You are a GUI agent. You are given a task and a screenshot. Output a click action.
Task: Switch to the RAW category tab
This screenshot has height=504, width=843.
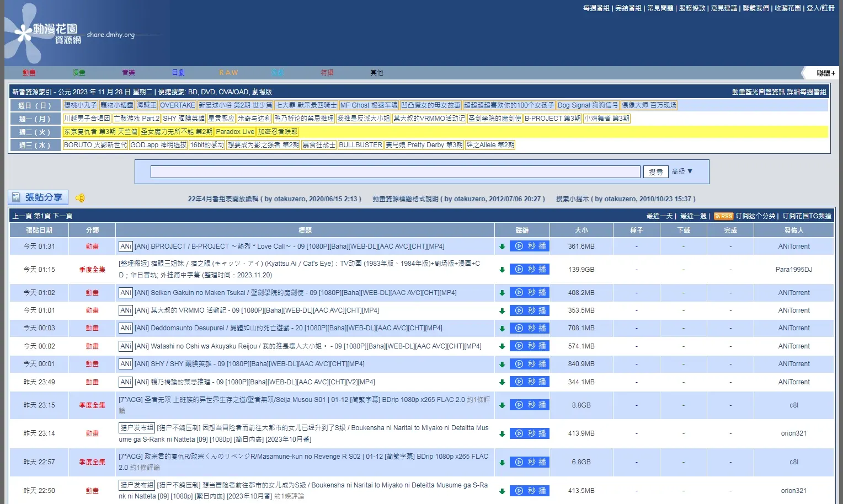[x=228, y=73]
